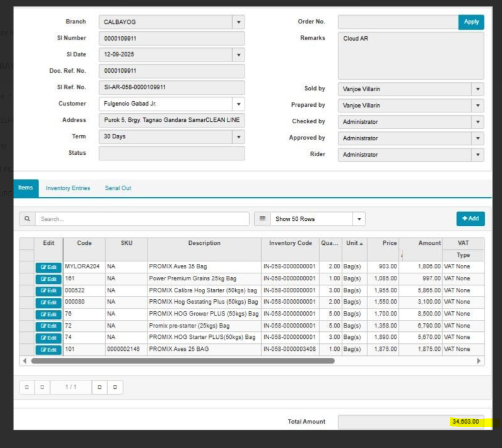Viewport: 502px width, 448px height.
Task: Click the Add button above items table
Action: click(470, 219)
